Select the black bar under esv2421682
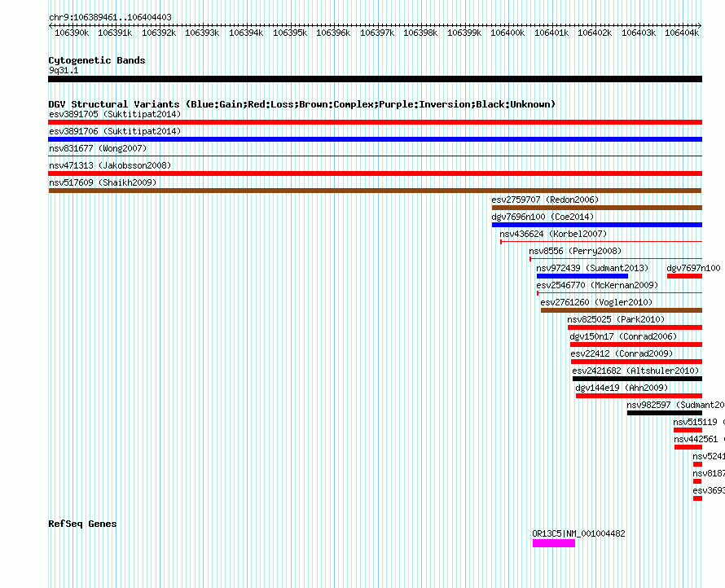The width and height of the screenshot is (725, 588). (637, 379)
